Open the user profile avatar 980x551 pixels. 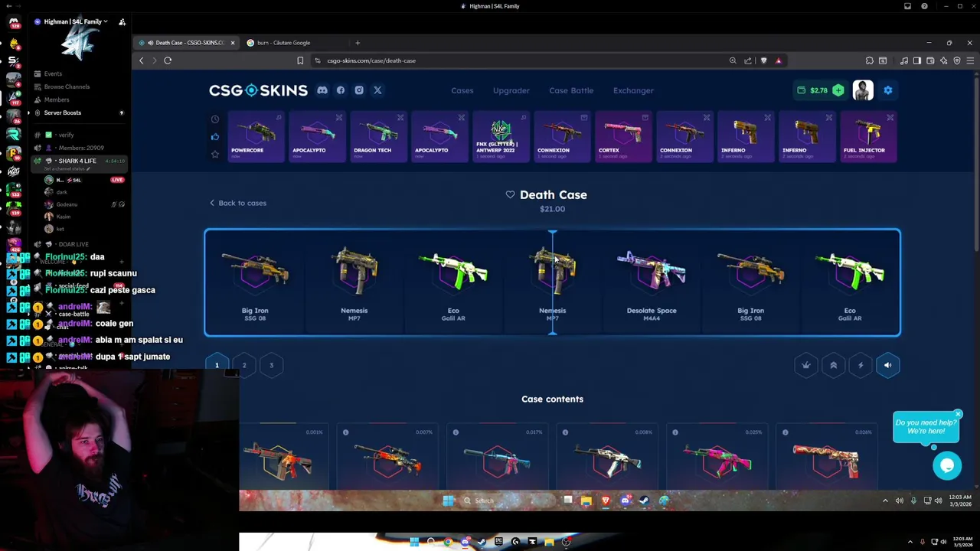click(x=863, y=90)
